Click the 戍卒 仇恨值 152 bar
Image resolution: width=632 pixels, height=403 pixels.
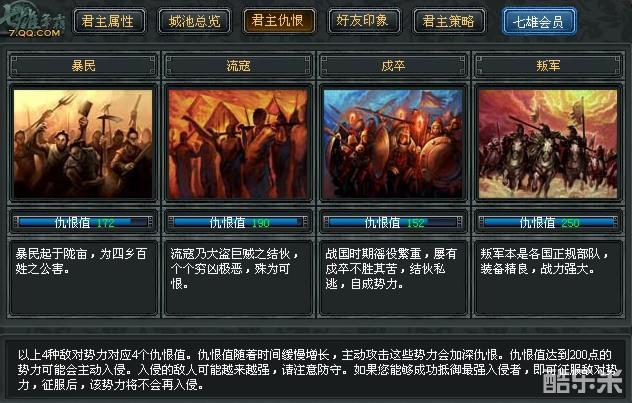click(393, 222)
